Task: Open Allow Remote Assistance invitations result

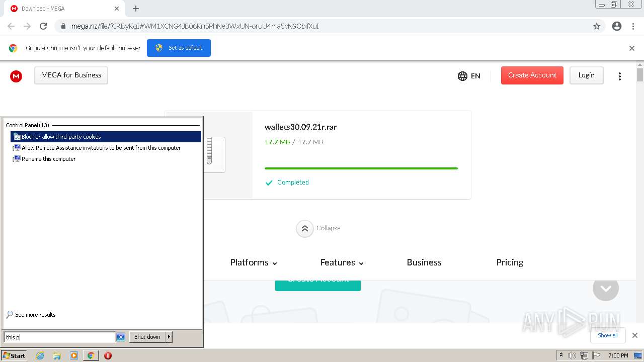Action: pyautogui.click(x=106, y=148)
